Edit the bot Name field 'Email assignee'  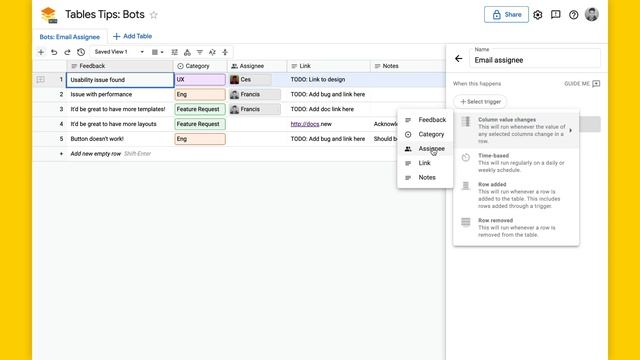pos(535,58)
